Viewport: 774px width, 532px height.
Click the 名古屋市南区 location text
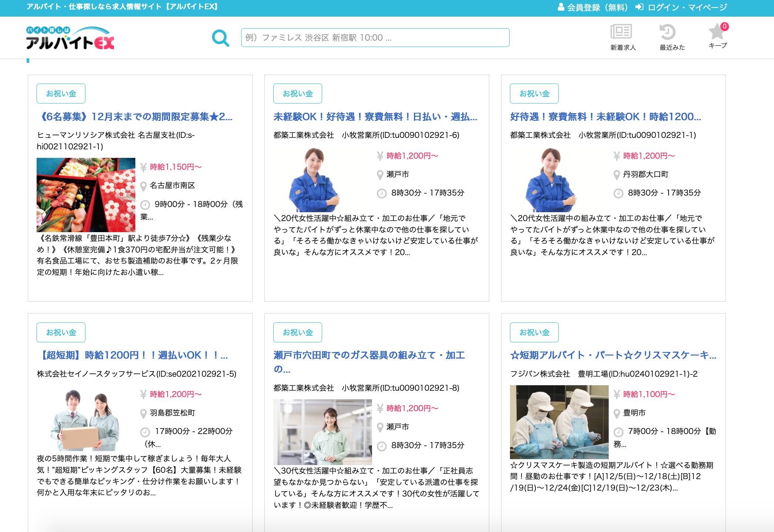(x=172, y=186)
